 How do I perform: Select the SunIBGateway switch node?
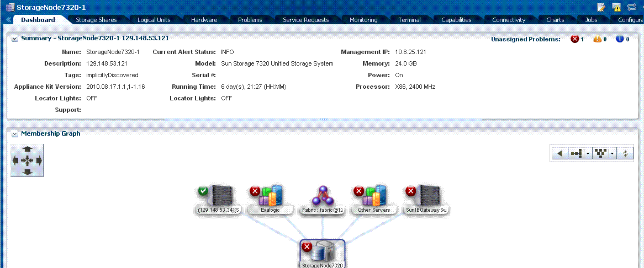[x=425, y=200]
